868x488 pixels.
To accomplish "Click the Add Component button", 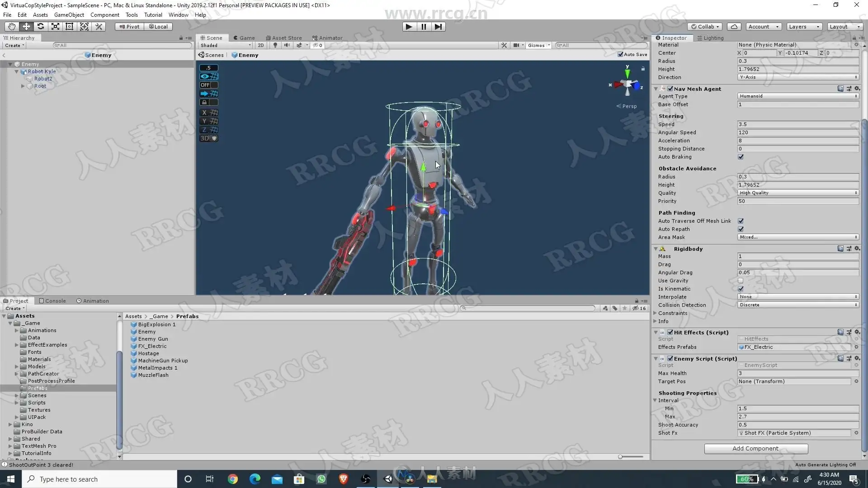I will coord(756,449).
